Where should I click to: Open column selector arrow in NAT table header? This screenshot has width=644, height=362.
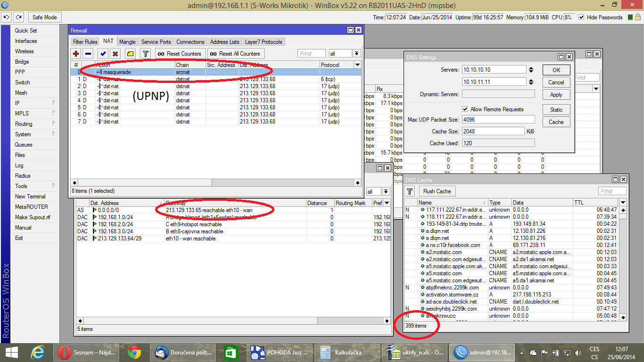[357, 65]
